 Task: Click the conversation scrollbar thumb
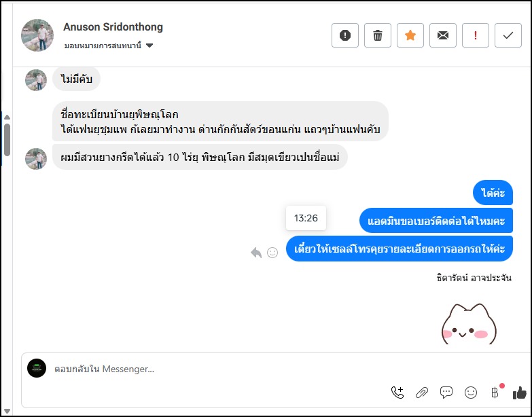click(7, 139)
